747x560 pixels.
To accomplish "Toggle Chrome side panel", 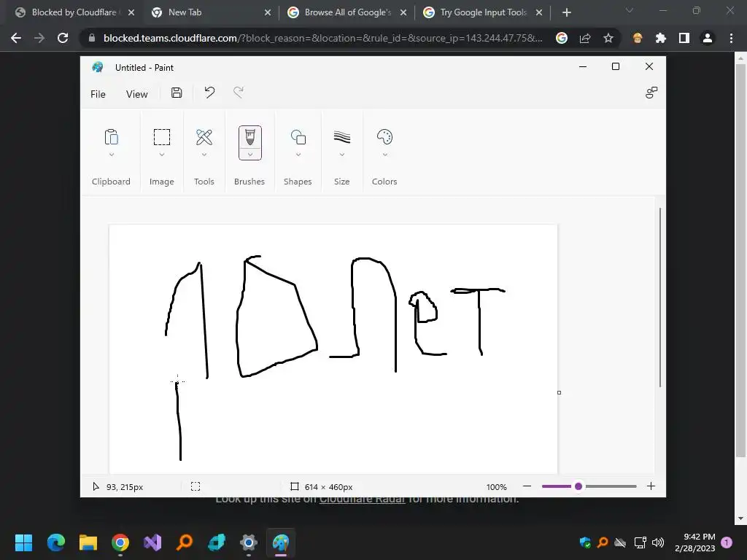I will (684, 38).
